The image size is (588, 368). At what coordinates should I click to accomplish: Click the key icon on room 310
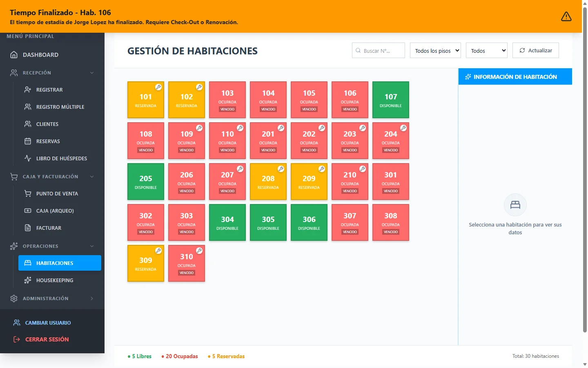[199, 251]
